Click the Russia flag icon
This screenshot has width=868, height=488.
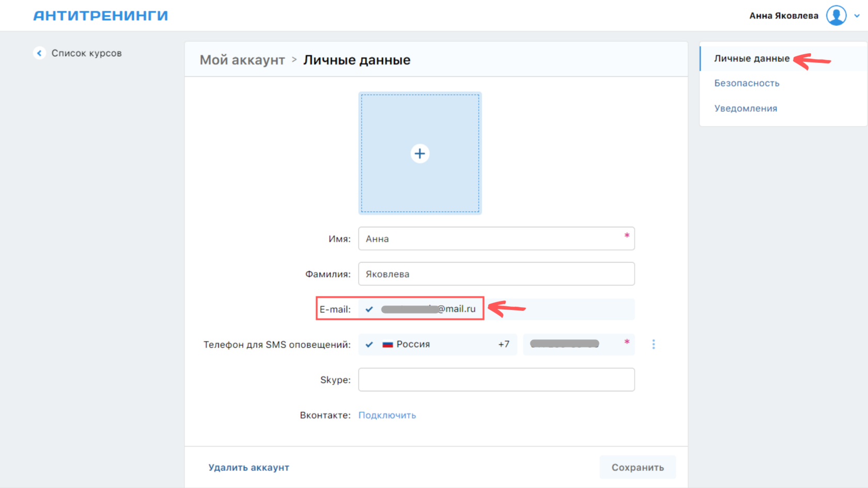(x=388, y=344)
